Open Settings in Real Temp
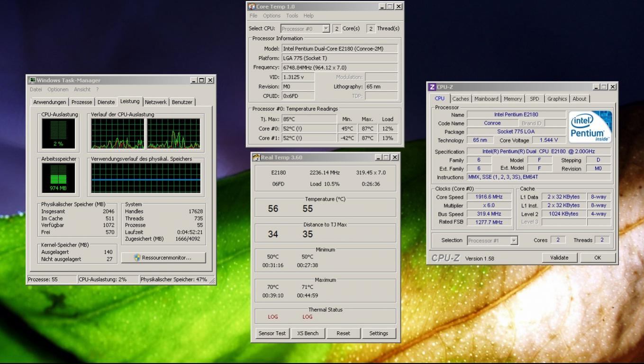 point(379,333)
